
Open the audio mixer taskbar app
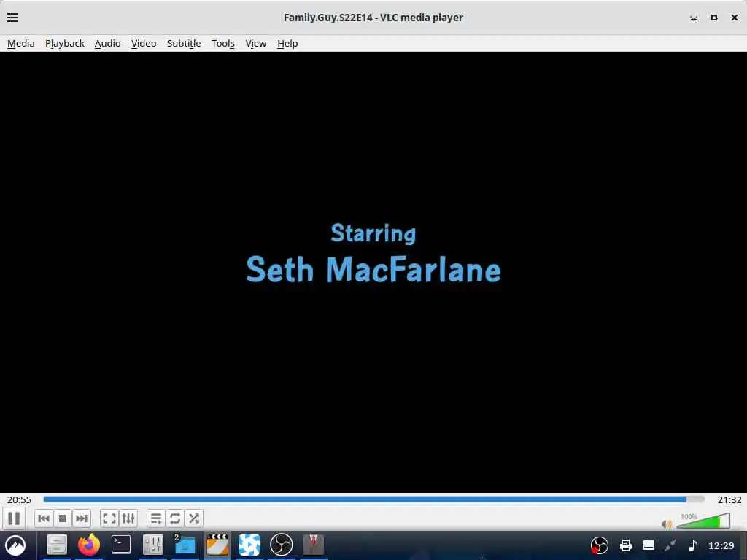coord(153,545)
